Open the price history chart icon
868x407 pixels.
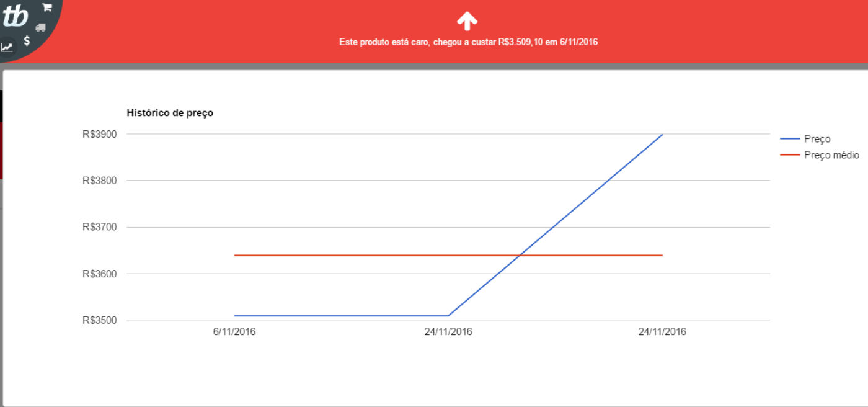pyautogui.click(x=7, y=47)
